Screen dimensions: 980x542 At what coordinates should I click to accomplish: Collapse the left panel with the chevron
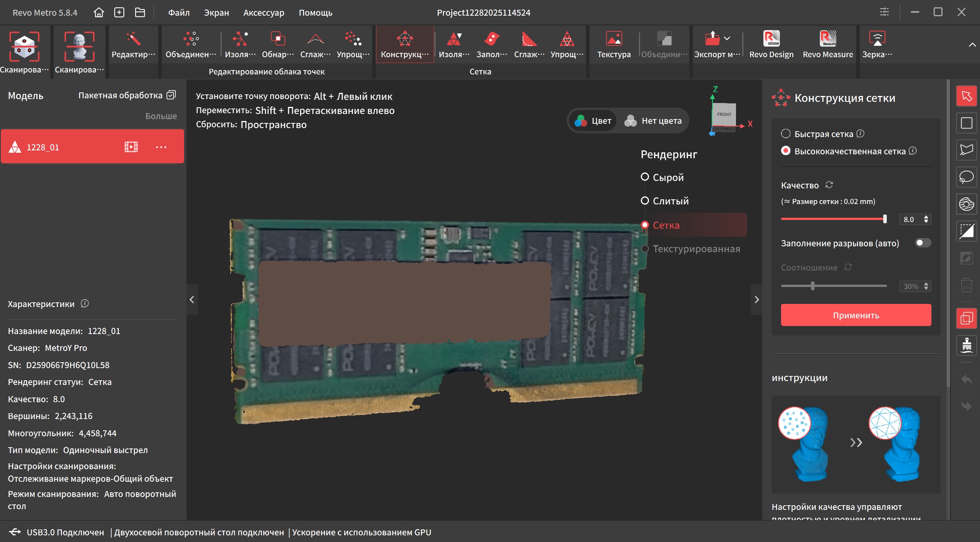point(192,300)
